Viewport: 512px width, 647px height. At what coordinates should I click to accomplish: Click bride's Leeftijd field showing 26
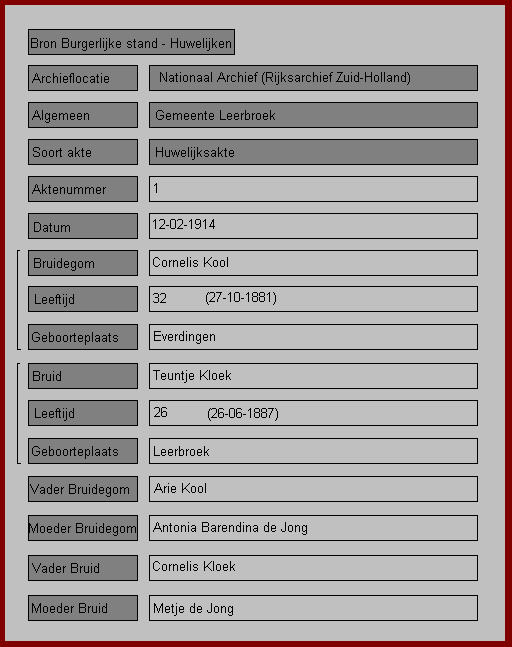[313, 413]
